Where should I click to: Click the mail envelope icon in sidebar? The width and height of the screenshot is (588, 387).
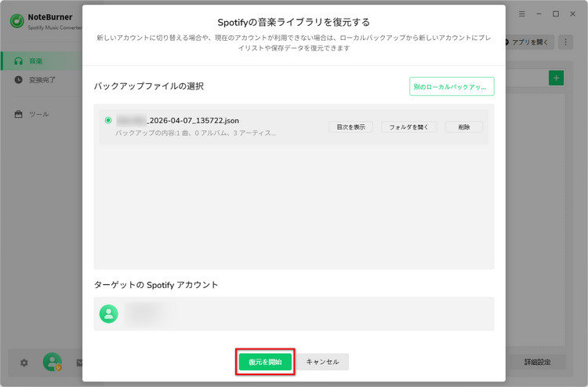click(x=79, y=363)
